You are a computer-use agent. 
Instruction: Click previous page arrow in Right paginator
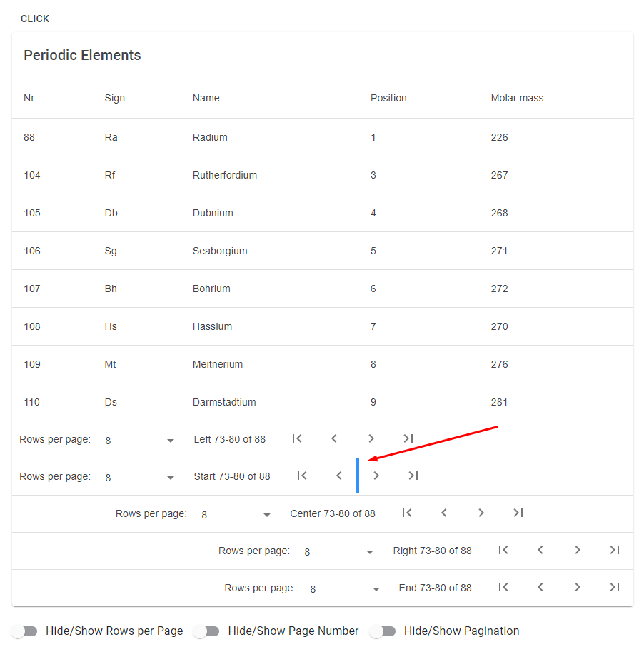pos(540,550)
